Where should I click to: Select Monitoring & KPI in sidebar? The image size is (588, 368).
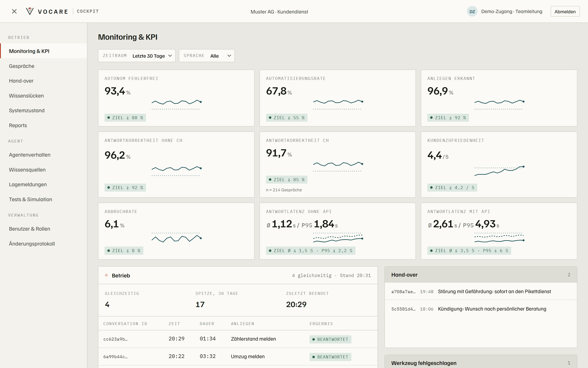[44, 51]
